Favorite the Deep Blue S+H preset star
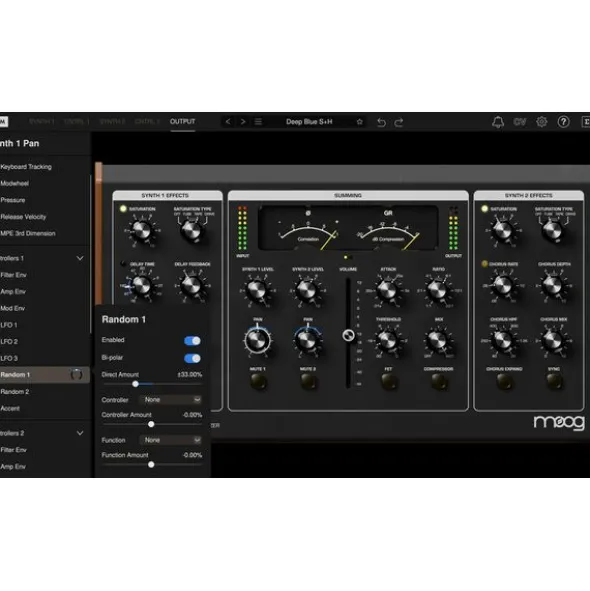Screen dimensions: 590x591 point(360,122)
